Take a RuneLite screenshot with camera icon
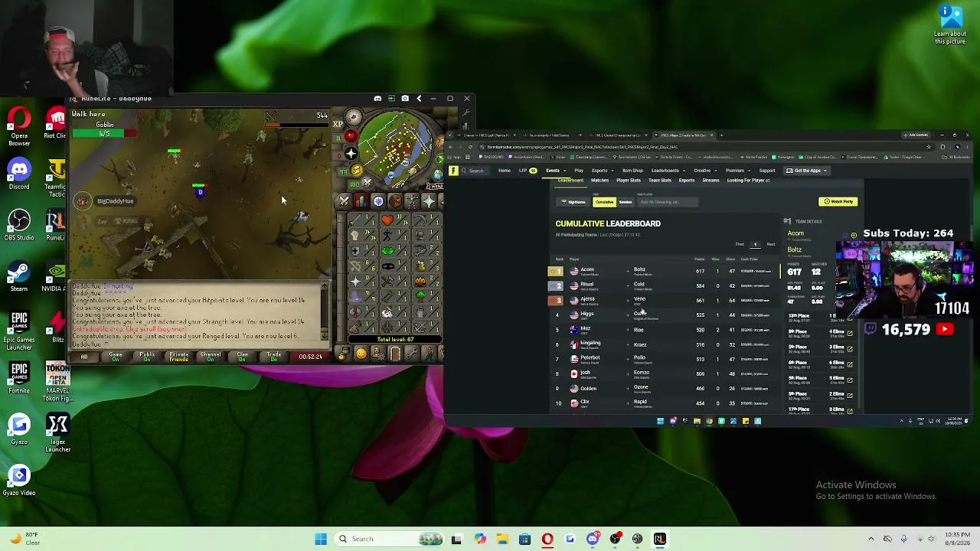 click(405, 99)
